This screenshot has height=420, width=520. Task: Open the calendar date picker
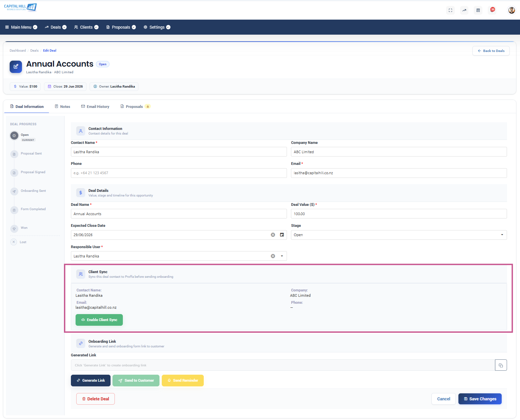tap(282, 235)
